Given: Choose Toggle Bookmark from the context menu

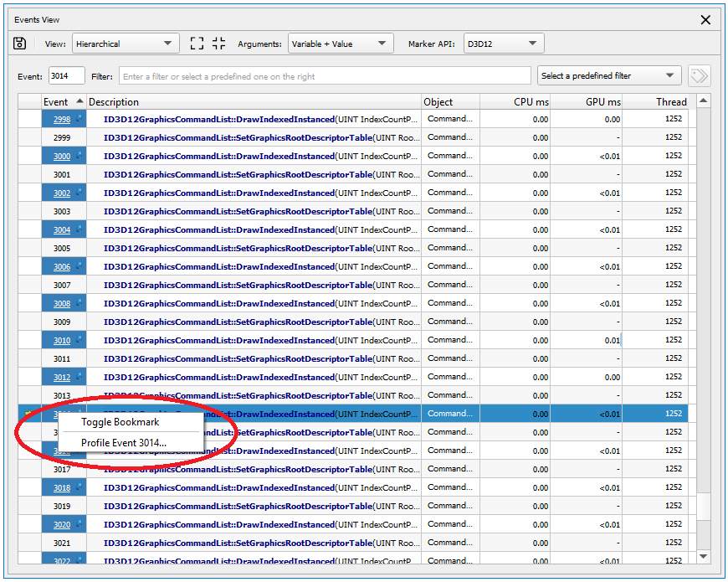Looking at the screenshot, I should pos(120,422).
